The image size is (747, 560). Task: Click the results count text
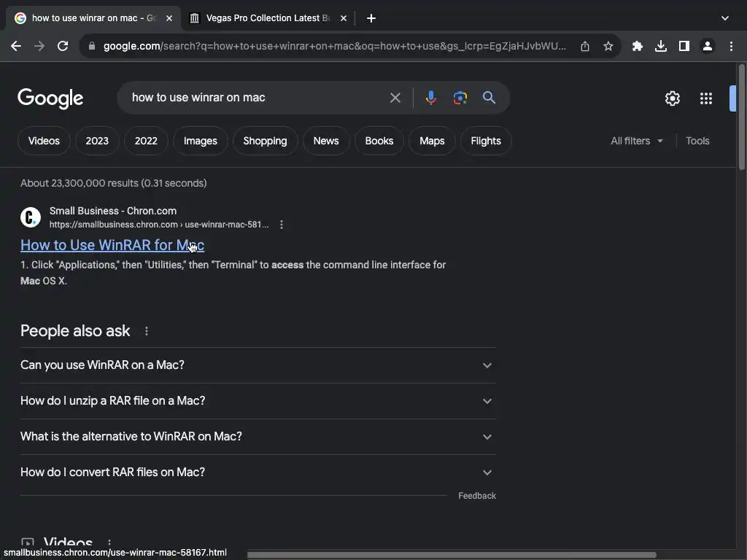tap(113, 183)
